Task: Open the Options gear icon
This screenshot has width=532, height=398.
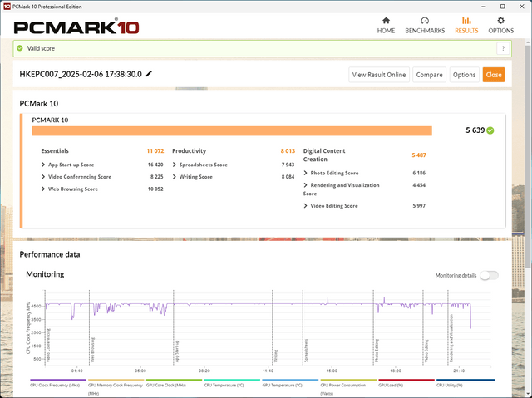Action: 500,21
